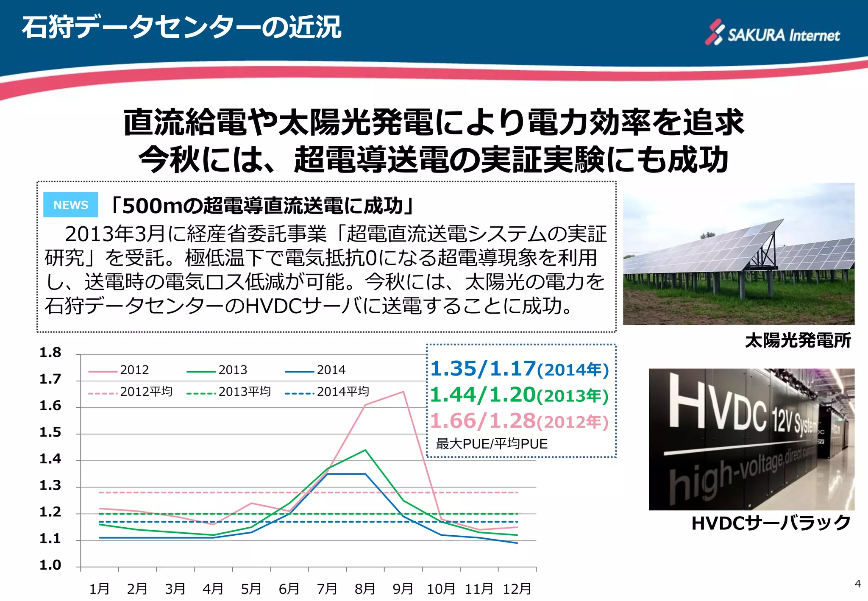Click the value 1.66/1.28(2012年)

[520, 421]
